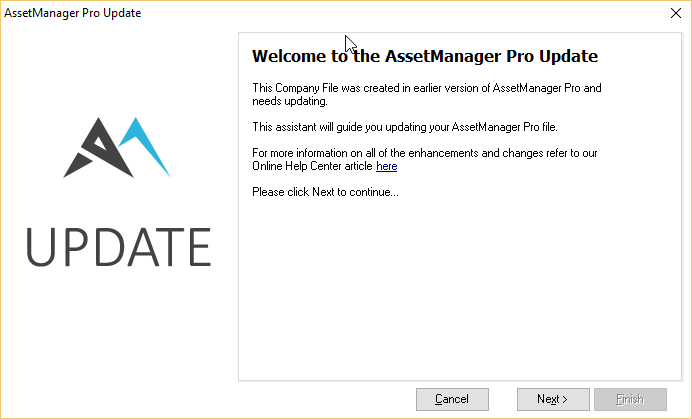Click the 'Please click Next to continue...' text
The height and width of the screenshot is (419, 692).
(x=325, y=193)
